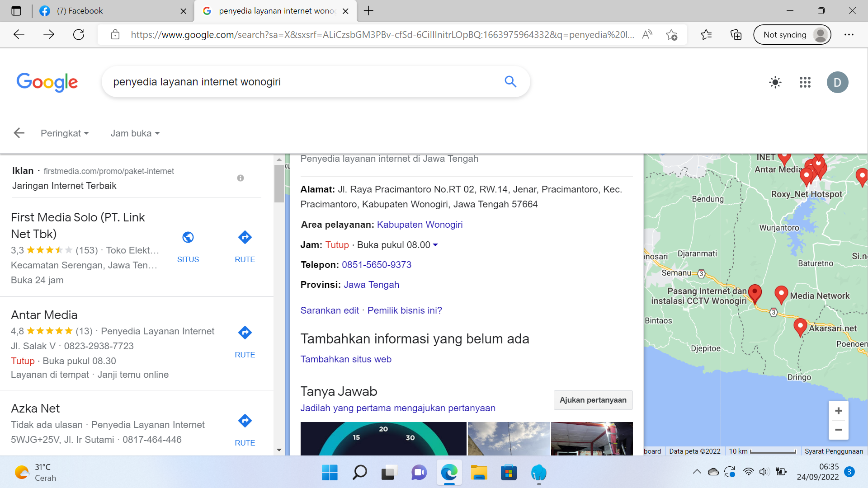This screenshot has width=868, height=488.
Task: Open Windows Start menu
Action: 330,473
